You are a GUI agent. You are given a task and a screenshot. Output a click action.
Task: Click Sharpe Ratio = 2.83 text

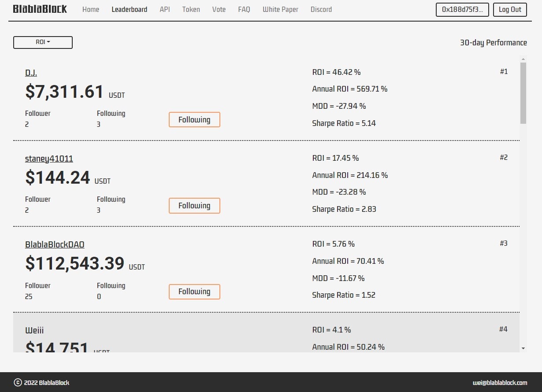(344, 209)
